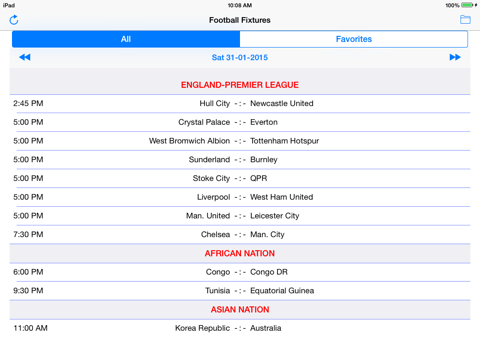480x360 pixels.
Task: Open the folder icon at top right
Action: coord(465,20)
